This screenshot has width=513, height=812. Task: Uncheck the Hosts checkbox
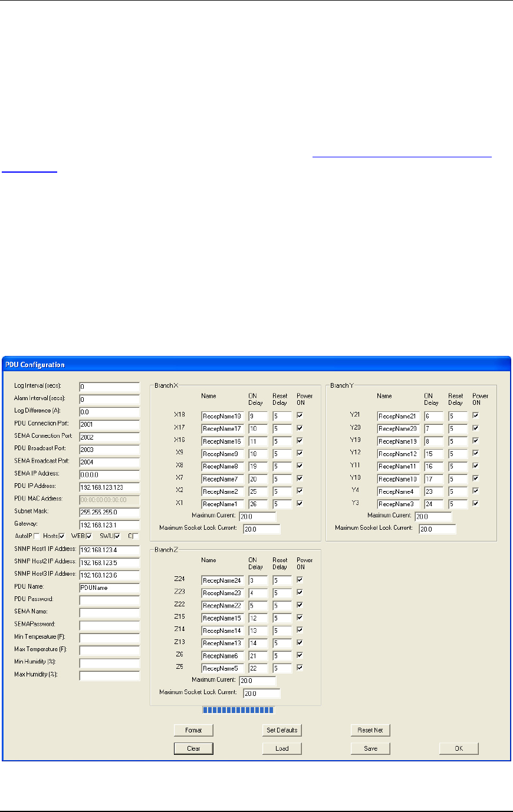62,536
